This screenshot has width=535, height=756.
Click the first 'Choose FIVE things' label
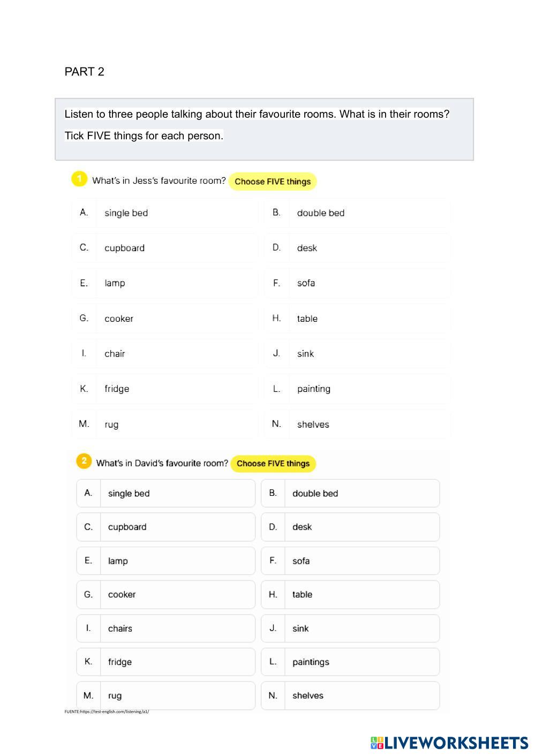(273, 182)
